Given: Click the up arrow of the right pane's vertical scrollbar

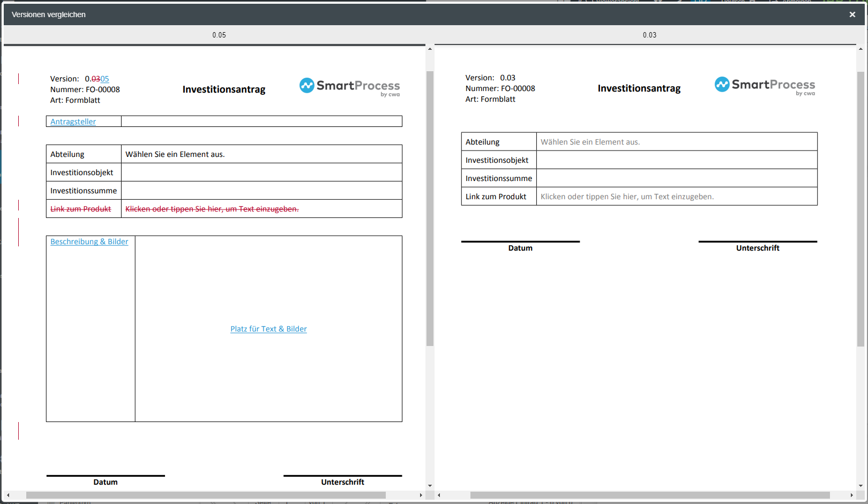Looking at the screenshot, I should 860,49.
